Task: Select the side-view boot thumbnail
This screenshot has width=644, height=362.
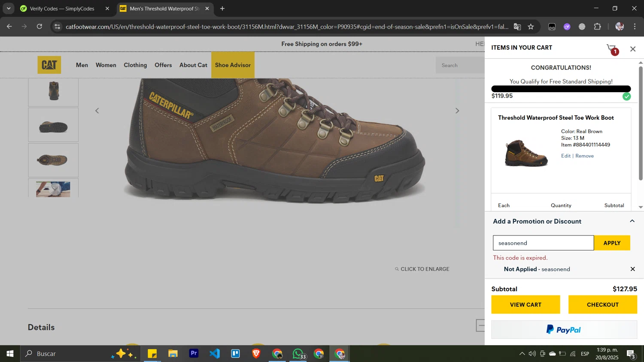Action: 53,125
